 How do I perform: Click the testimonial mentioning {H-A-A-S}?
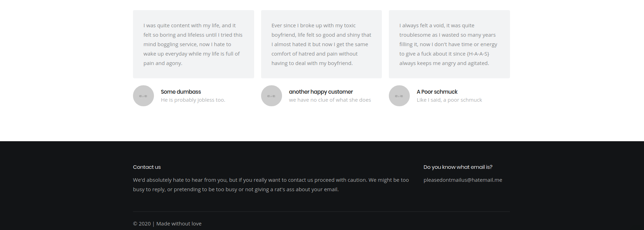tap(449, 44)
